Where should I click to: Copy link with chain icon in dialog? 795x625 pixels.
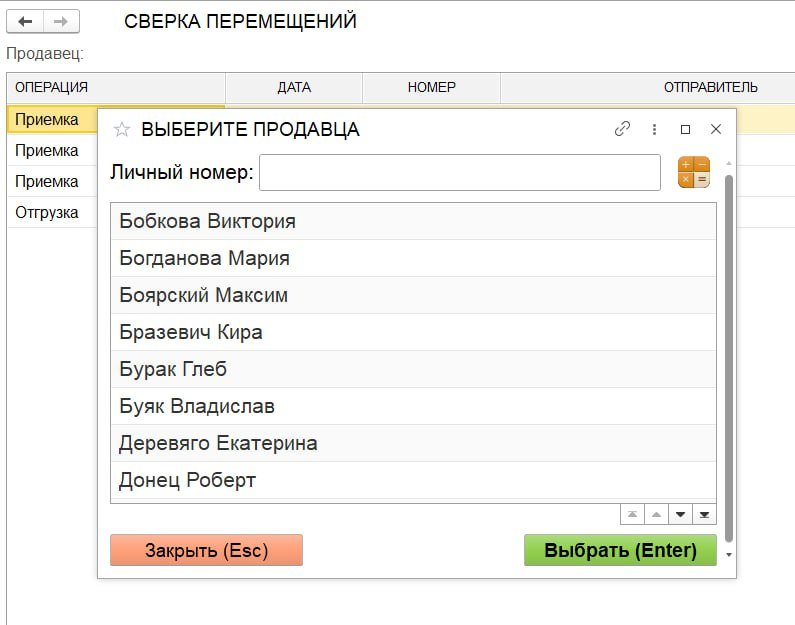(x=622, y=129)
